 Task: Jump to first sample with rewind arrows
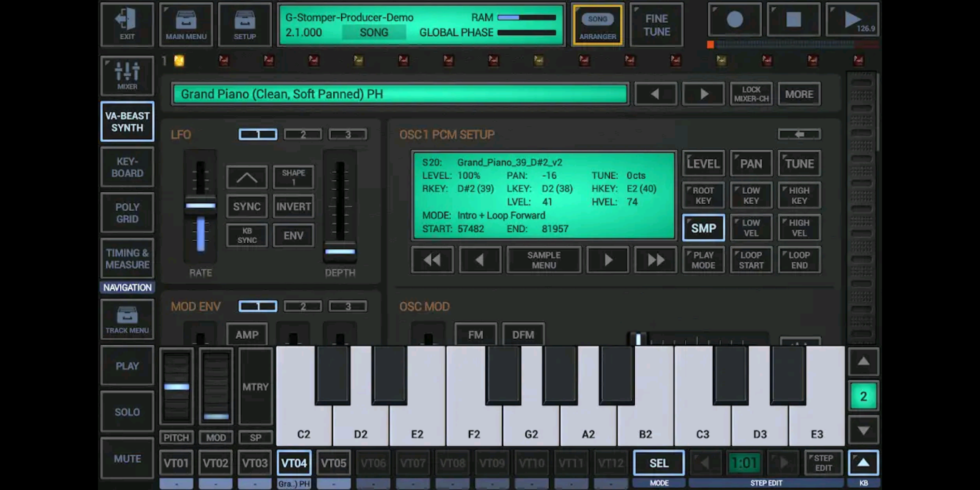coord(432,260)
